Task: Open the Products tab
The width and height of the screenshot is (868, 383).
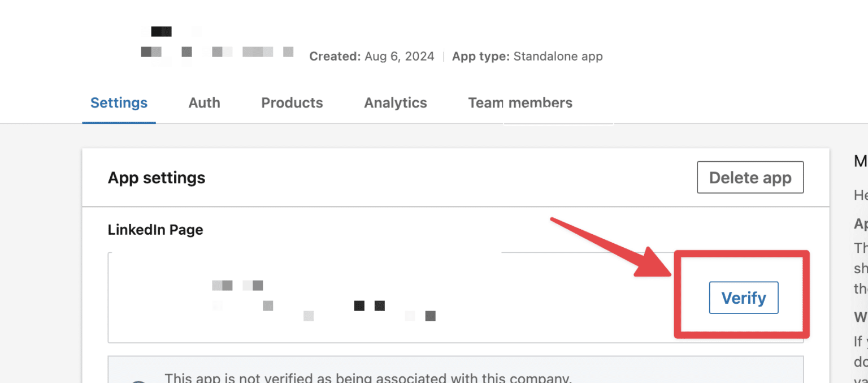Action: (292, 103)
